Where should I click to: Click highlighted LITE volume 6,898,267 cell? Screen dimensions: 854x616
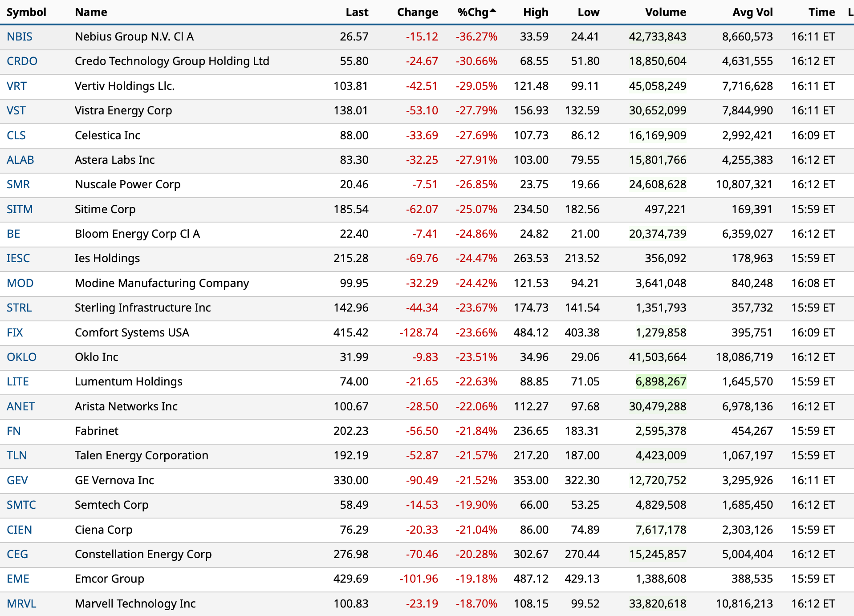pyautogui.click(x=660, y=381)
